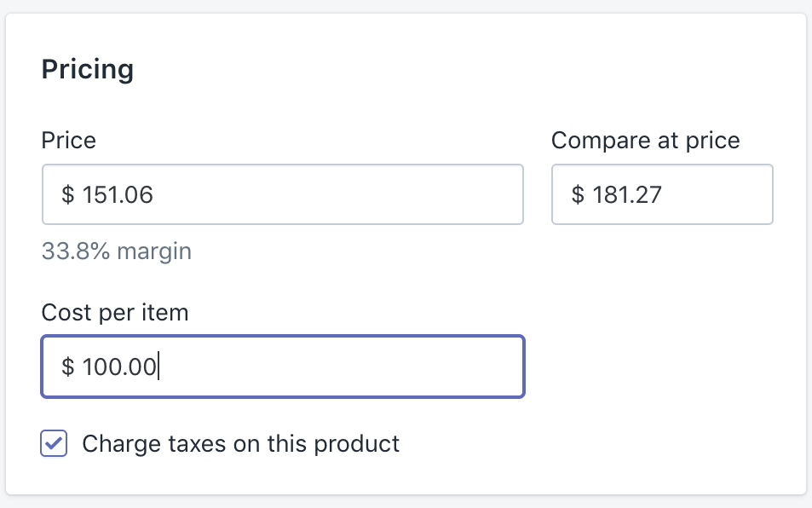Click the word 'margin' under the Price field
The image size is (812, 508).
coord(154,251)
